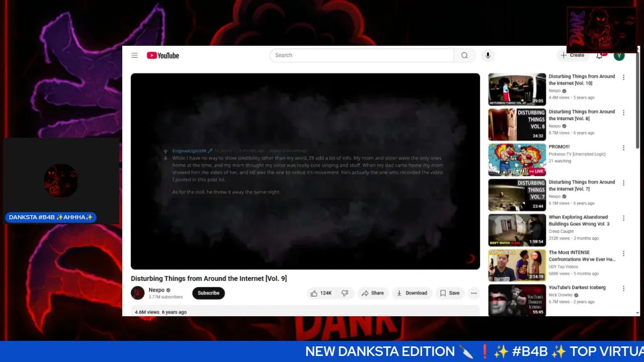Open more actions ellipsis under video
The width and height of the screenshot is (644, 362).
[x=473, y=293]
